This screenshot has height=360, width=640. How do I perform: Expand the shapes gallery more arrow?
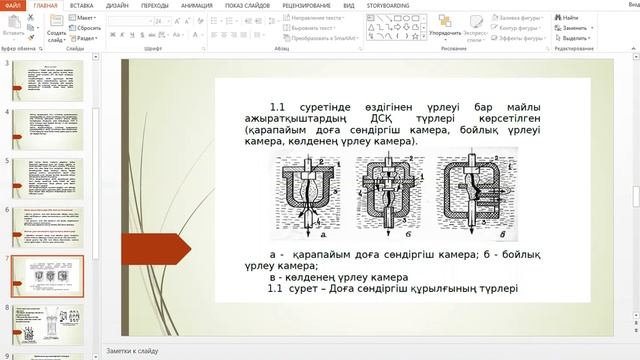pos(424,37)
